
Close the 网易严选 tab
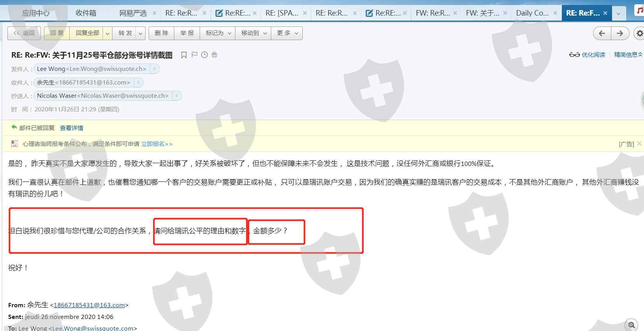(154, 13)
